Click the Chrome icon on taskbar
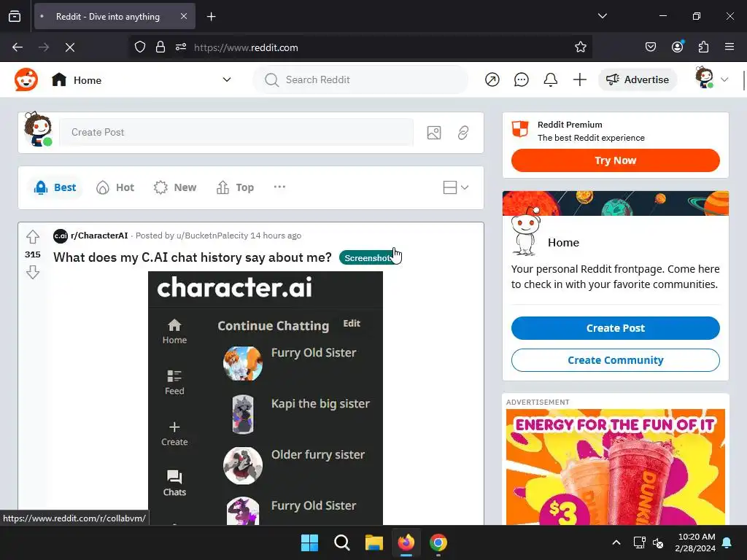Image resolution: width=747 pixels, height=560 pixels. [438, 542]
